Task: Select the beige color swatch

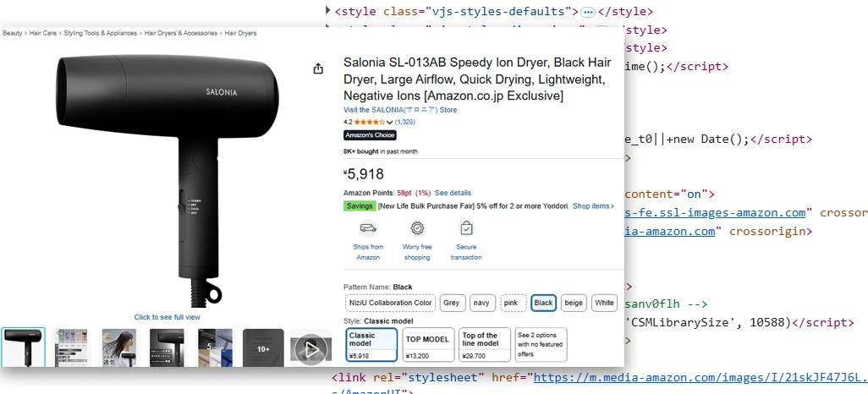Action: pos(574,303)
